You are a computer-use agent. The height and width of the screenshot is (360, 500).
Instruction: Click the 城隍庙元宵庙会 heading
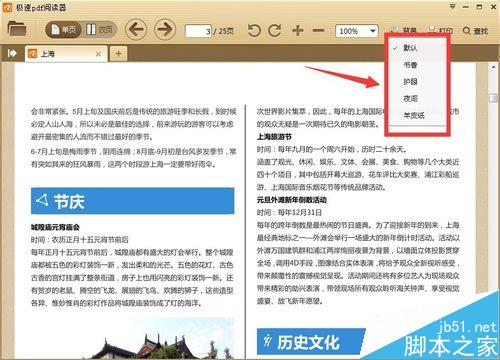click(55, 227)
